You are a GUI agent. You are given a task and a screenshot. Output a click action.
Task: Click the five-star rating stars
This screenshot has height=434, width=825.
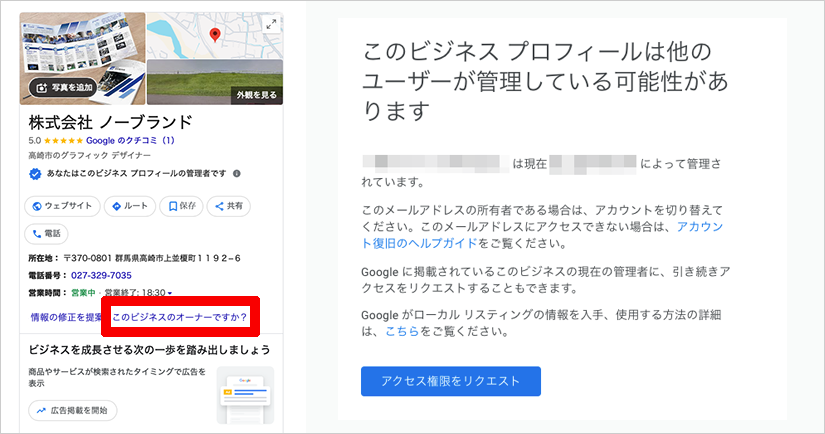coord(63,140)
